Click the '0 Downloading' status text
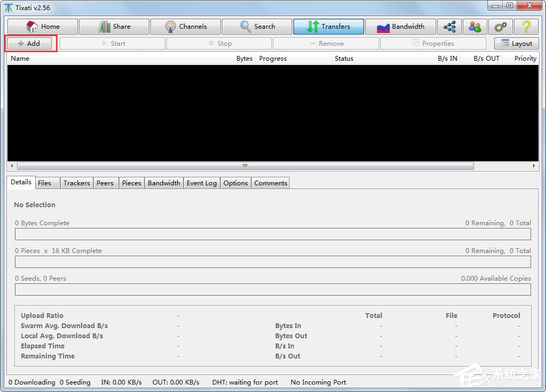Viewport: 546px width, 392px height. [x=31, y=382]
